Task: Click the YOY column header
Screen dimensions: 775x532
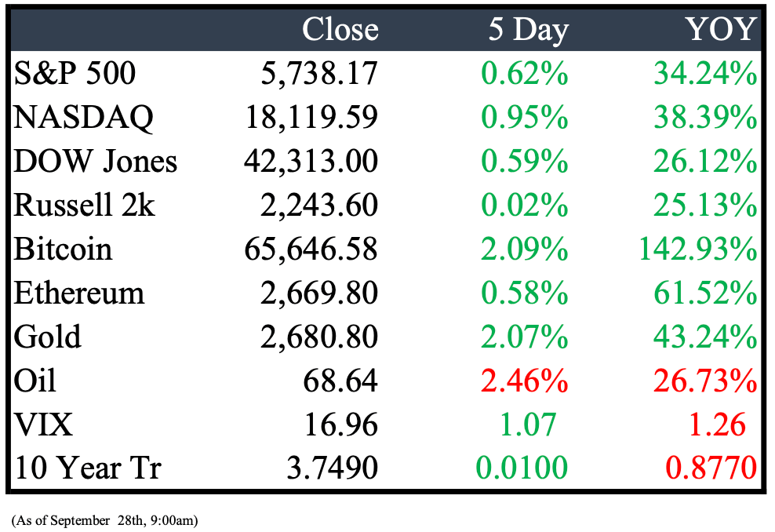Action: [x=721, y=29]
